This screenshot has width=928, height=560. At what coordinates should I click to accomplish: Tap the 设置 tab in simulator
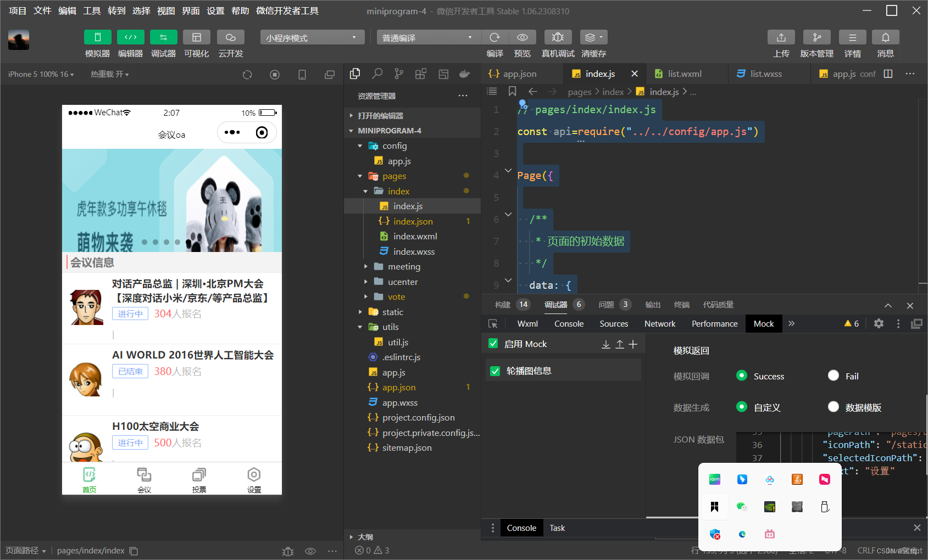254,480
